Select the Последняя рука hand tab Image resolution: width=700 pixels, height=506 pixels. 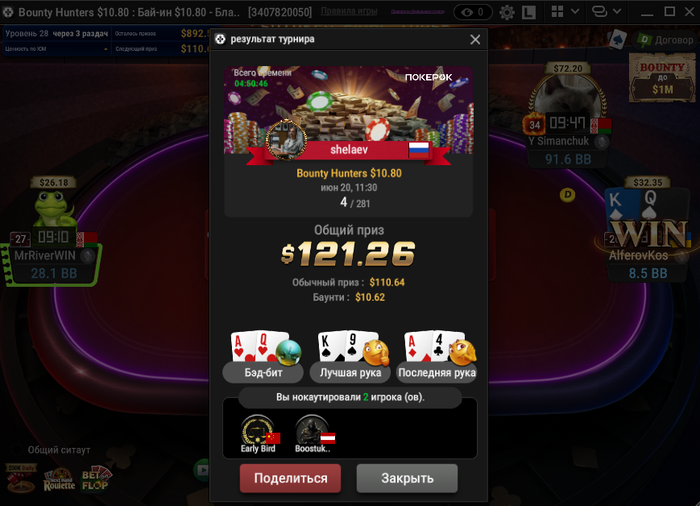pos(437,372)
